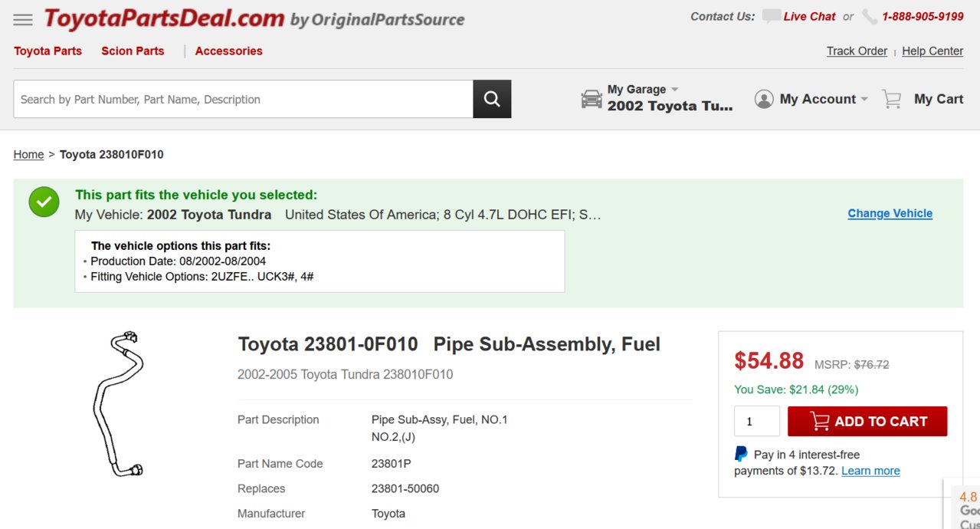Select the 2002 Toyota Tu... garage vehicle text
Viewport: 980px width, 529px height.
coord(670,106)
